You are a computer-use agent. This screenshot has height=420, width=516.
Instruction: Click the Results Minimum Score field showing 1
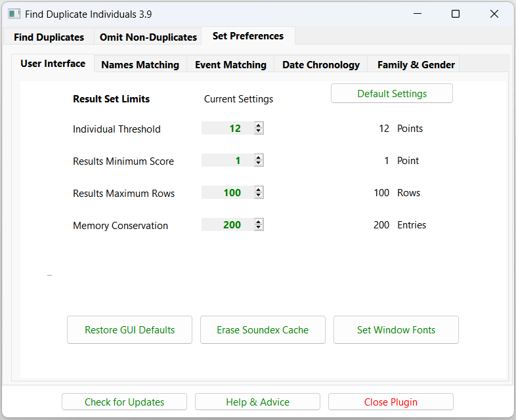(x=228, y=161)
